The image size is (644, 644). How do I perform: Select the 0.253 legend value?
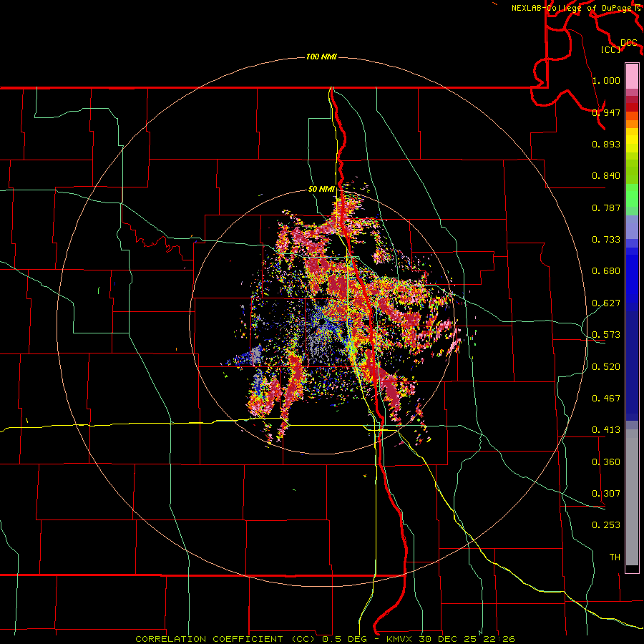point(606,525)
